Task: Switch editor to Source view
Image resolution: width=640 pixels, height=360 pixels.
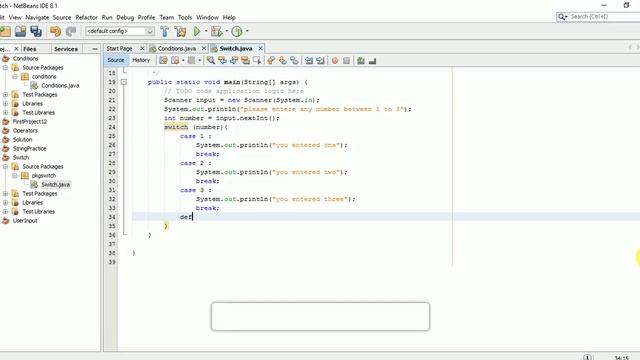Action: [116, 60]
